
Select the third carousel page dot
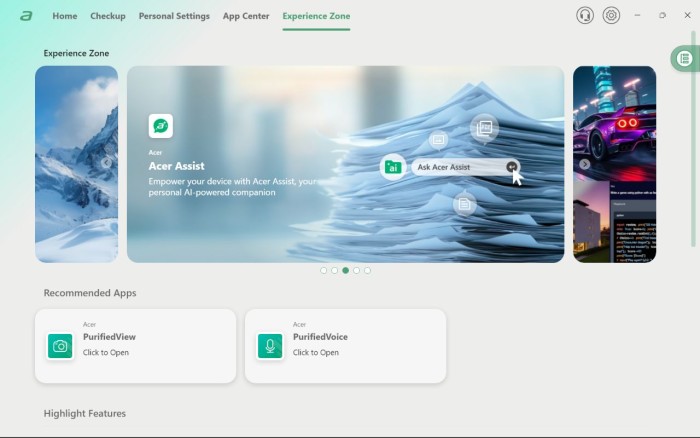tap(346, 271)
